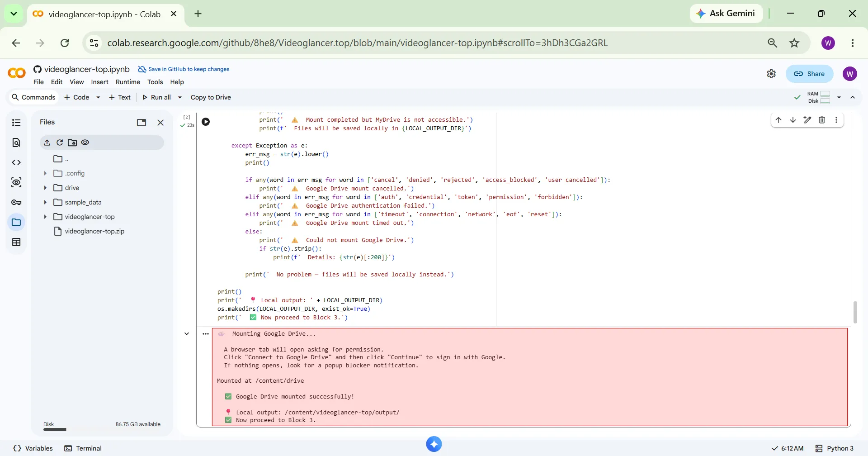Screen dimensions: 868x456
Task: Expand the .config folder
Action: [45, 173]
